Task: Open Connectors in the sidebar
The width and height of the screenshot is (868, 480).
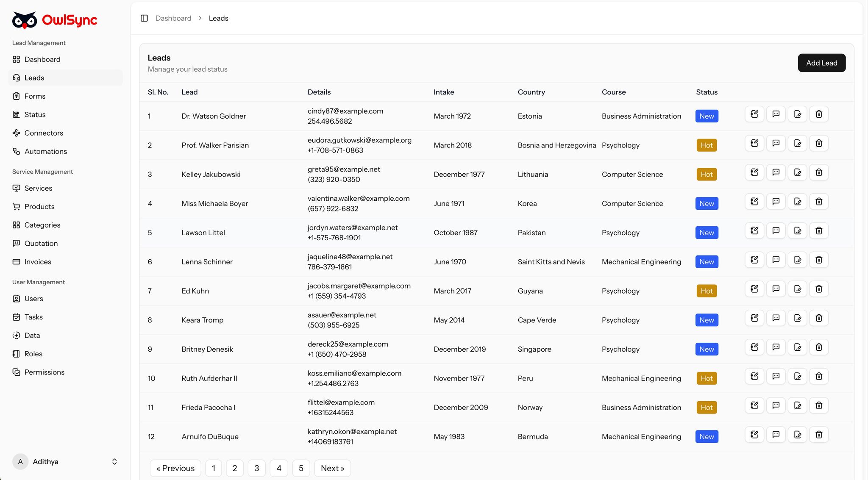Action: point(44,133)
